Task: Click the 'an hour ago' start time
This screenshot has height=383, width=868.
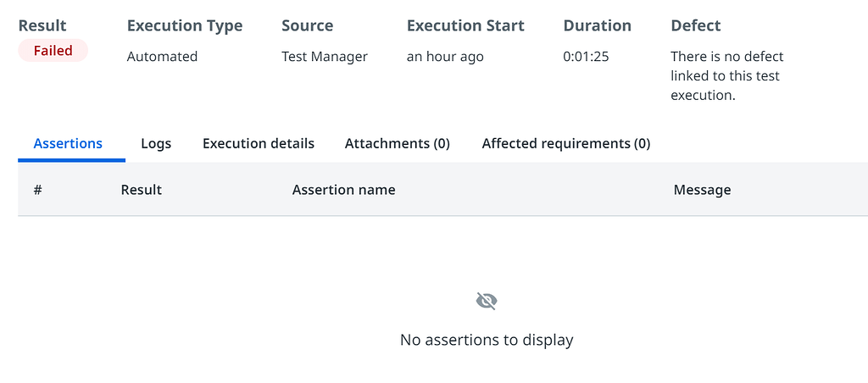Action: click(445, 57)
